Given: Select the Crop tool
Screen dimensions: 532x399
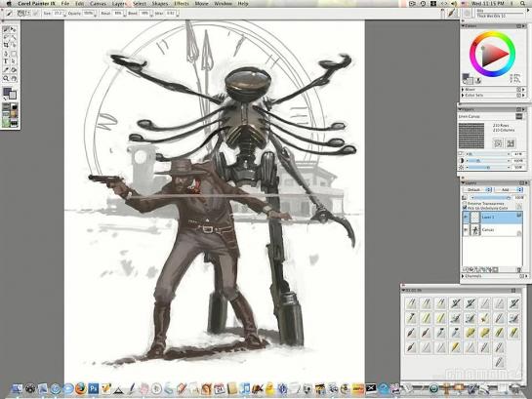Looking at the screenshot, I should pos(6,45).
